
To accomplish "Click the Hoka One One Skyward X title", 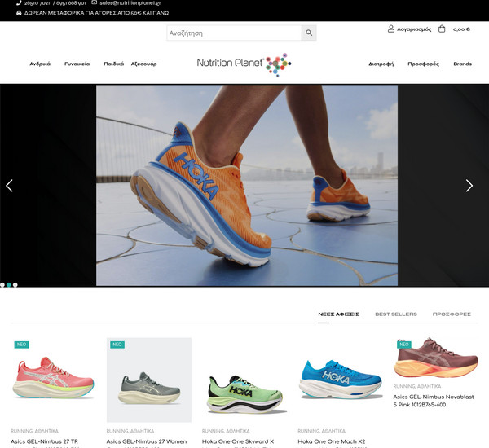I will tap(238, 441).
